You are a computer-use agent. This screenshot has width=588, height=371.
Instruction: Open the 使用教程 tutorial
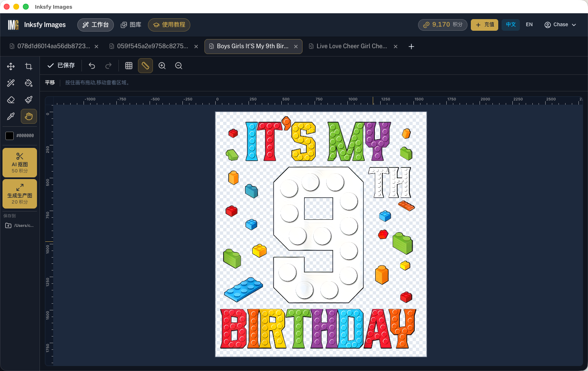(x=169, y=25)
